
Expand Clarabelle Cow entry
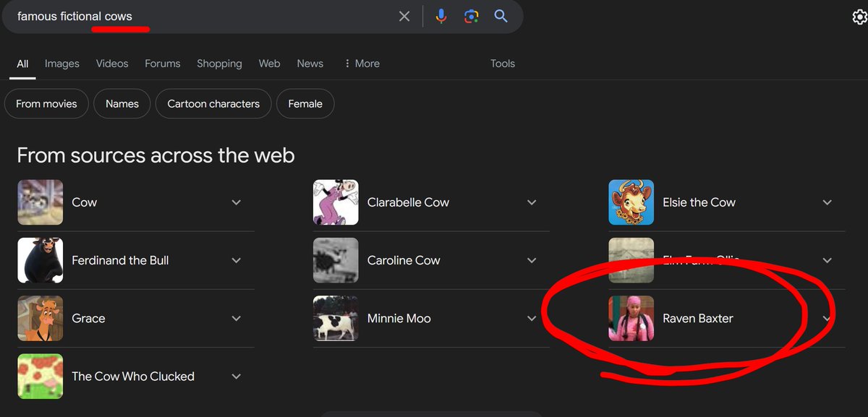(532, 202)
